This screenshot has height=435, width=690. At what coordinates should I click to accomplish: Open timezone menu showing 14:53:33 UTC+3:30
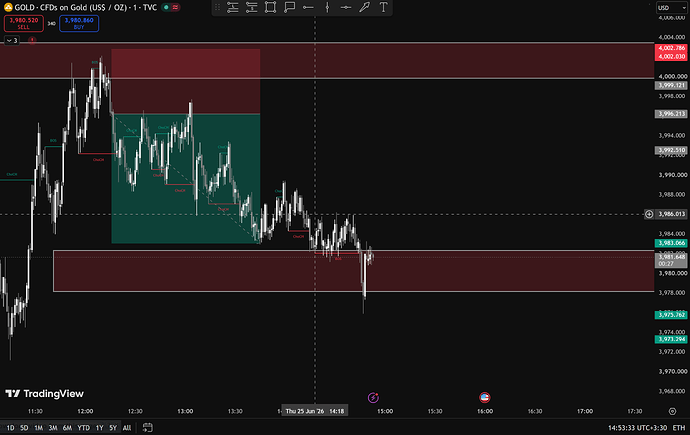point(637,428)
